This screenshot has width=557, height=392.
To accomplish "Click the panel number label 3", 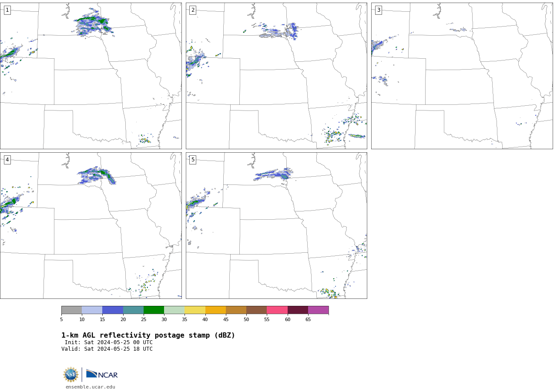I will coord(378,10).
